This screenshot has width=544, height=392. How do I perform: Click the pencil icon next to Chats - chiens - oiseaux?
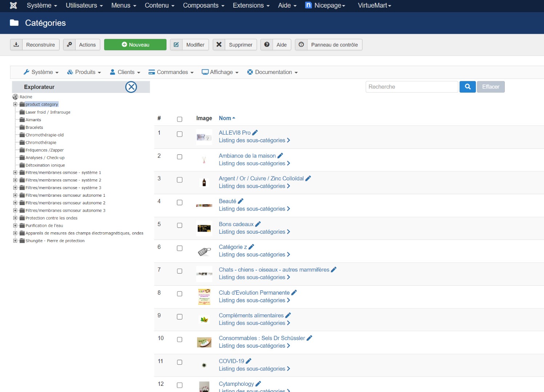(334, 270)
